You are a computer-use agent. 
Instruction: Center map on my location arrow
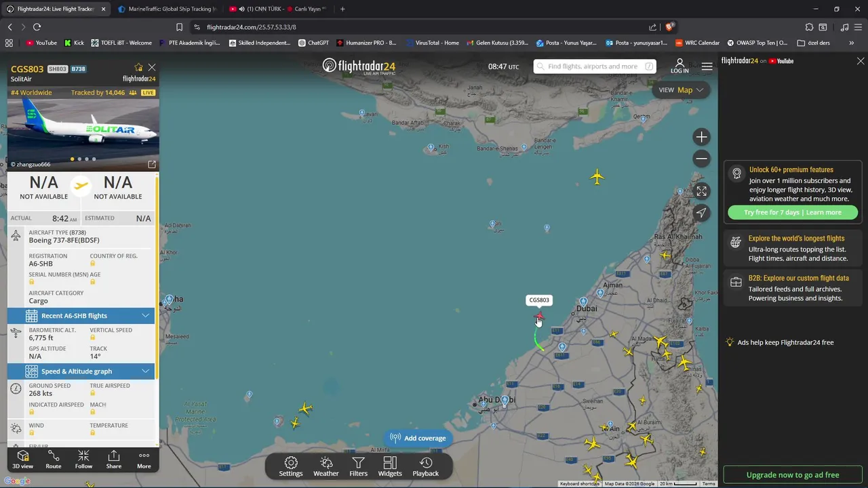tap(701, 213)
